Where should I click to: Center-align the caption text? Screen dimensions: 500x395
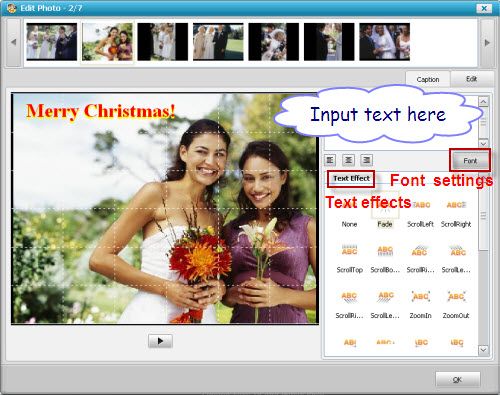click(x=348, y=160)
